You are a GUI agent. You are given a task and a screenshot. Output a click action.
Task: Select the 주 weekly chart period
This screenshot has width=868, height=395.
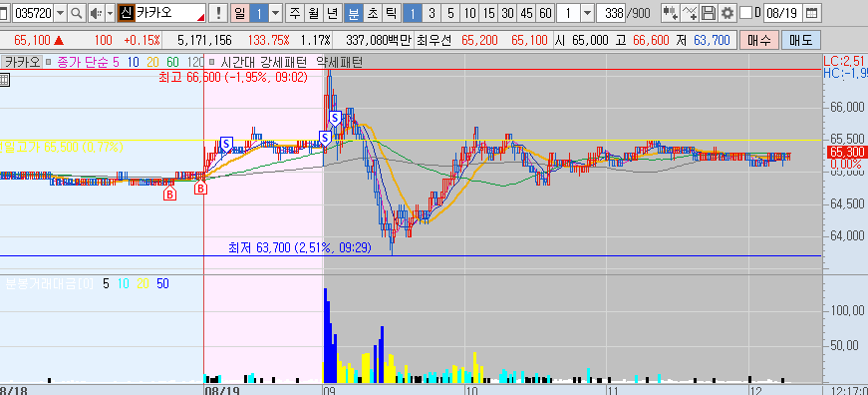click(295, 13)
